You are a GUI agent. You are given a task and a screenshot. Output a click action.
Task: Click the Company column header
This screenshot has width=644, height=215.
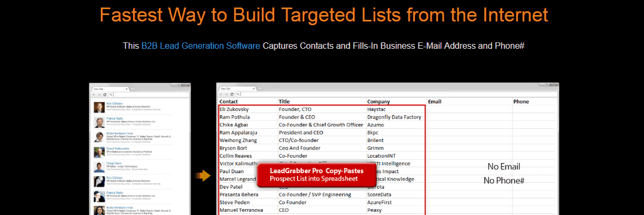[x=379, y=101]
